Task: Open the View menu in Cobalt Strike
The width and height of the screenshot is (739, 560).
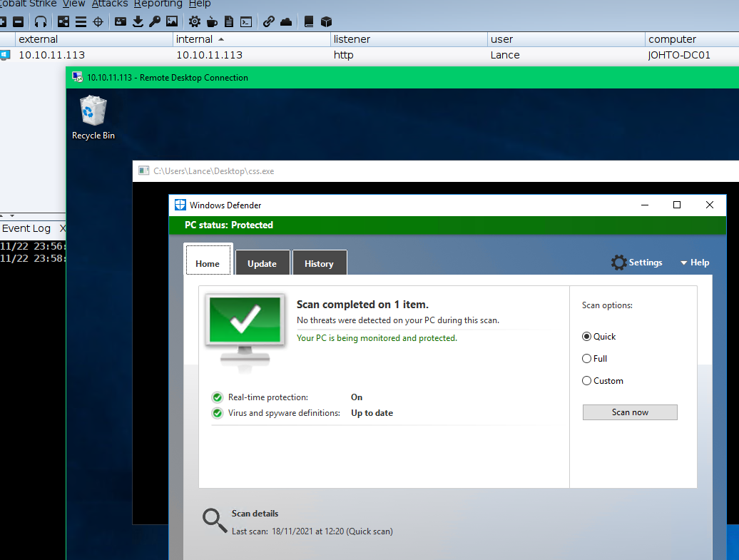Action: tap(74, 4)
